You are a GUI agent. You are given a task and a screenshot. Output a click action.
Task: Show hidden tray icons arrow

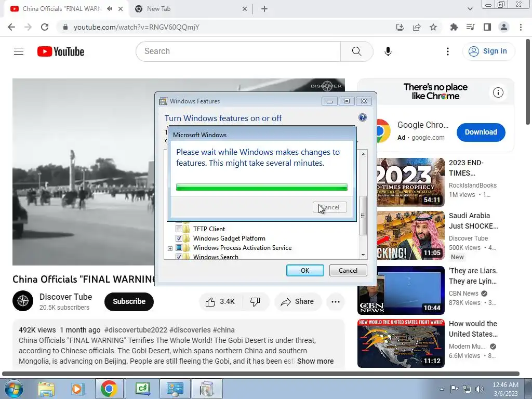click(442, 389)
